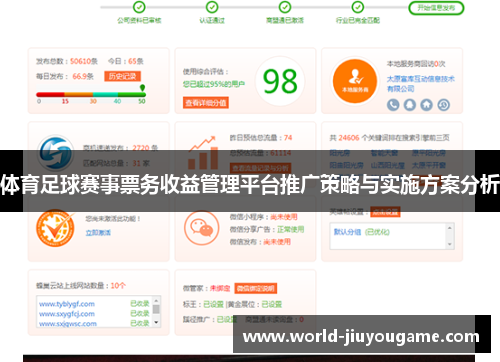Click 已收录 status beside www.sxygfcj.com
Screen dimensions: 500x362
(140, 313)
